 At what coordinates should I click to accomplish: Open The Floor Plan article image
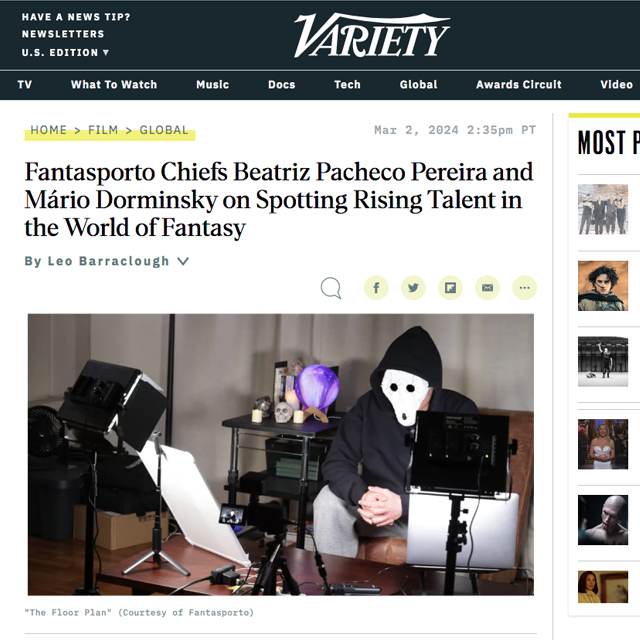[x=281, y=454]
